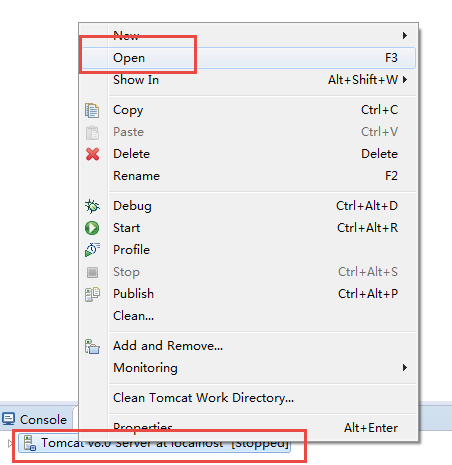
Task: Select Copy in the context menu
Action: pyautogui.click(x=248, y=110)
